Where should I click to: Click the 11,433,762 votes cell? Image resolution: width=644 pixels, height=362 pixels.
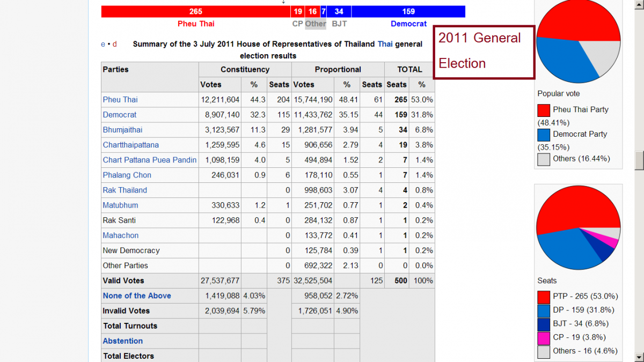pyautogui.click(x=313, y=115)
